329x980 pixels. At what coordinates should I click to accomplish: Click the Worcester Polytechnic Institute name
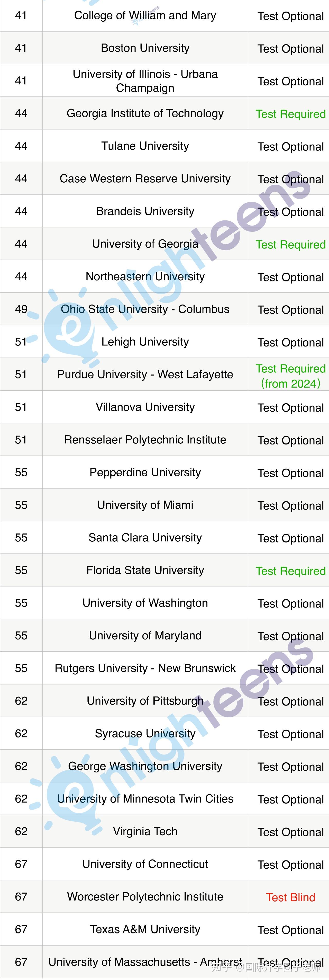coord(145,897)
